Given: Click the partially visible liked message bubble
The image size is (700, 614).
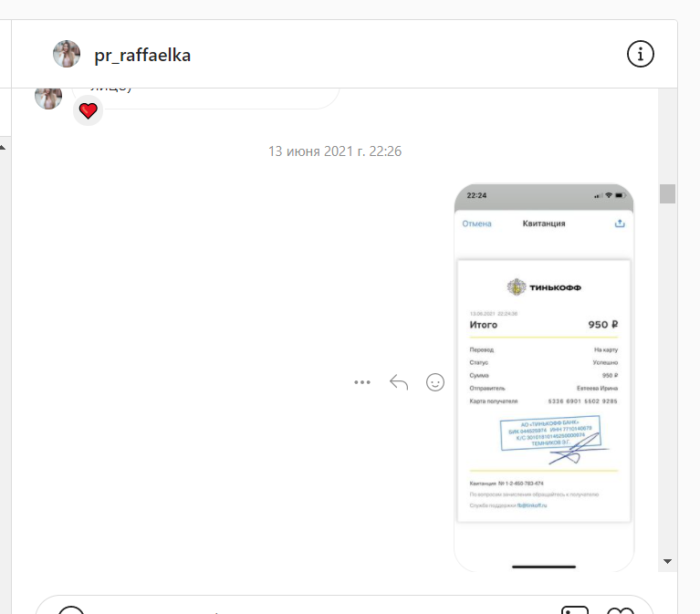Looking at the screenshot, I should coord(206,99).
